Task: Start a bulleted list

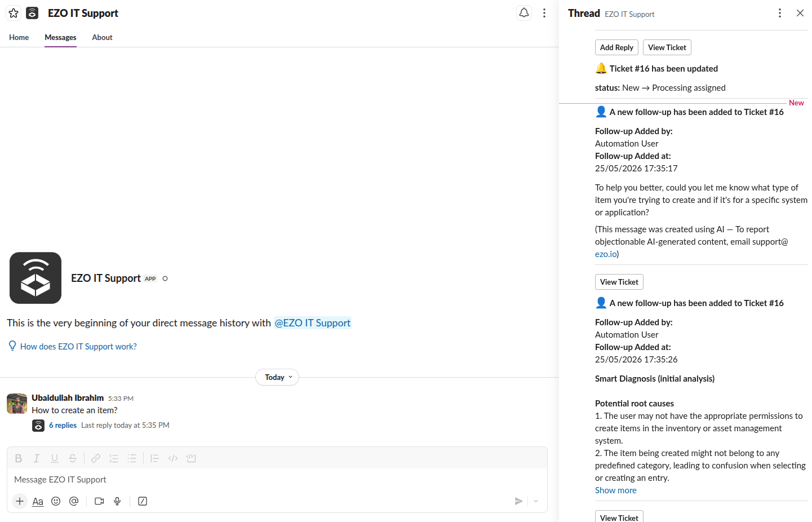Action: pos(132,458)
